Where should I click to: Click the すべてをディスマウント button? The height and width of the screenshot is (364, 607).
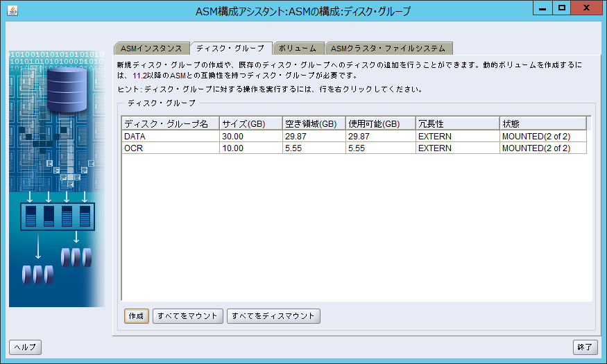click(273, 316)
